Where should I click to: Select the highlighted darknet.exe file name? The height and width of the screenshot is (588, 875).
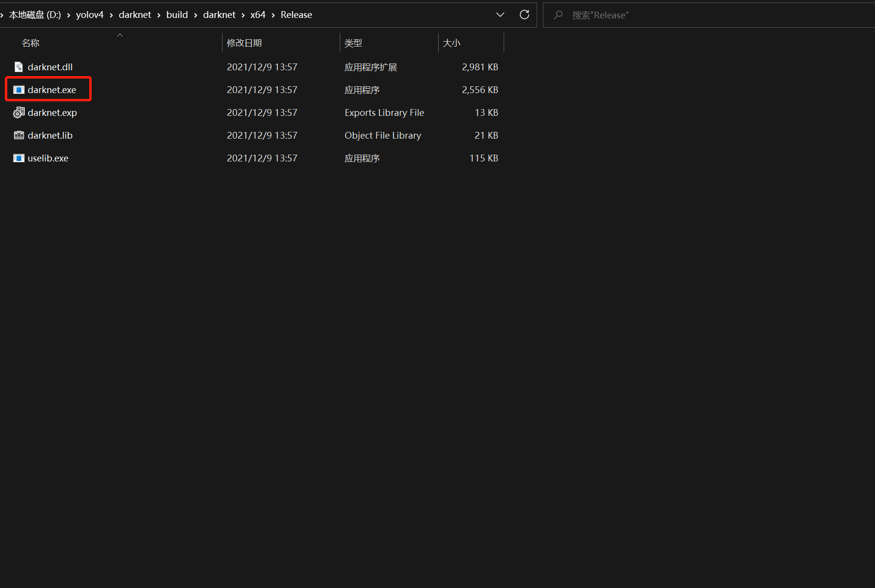click(51, 90)
